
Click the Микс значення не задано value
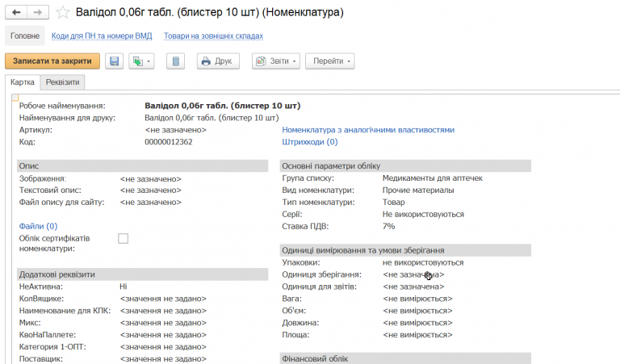pyautogui.click(x=163, y=323)
